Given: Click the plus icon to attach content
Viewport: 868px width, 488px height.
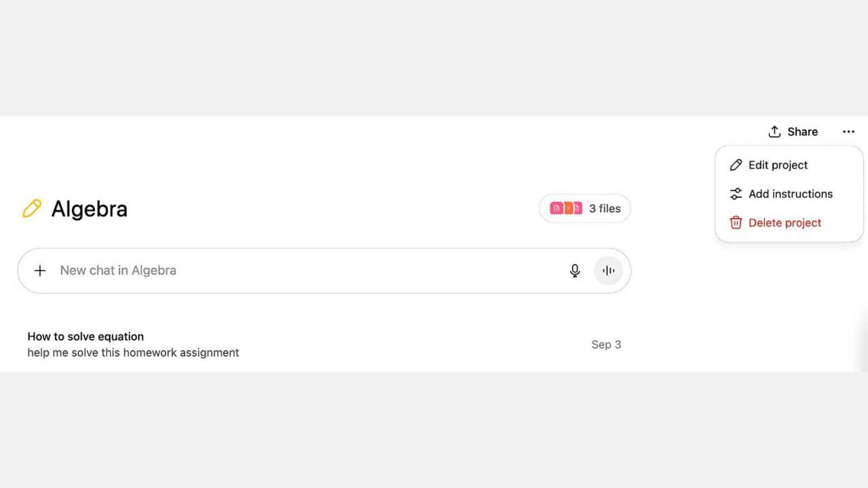Looking at the screenshot, I should click(40, 270).
